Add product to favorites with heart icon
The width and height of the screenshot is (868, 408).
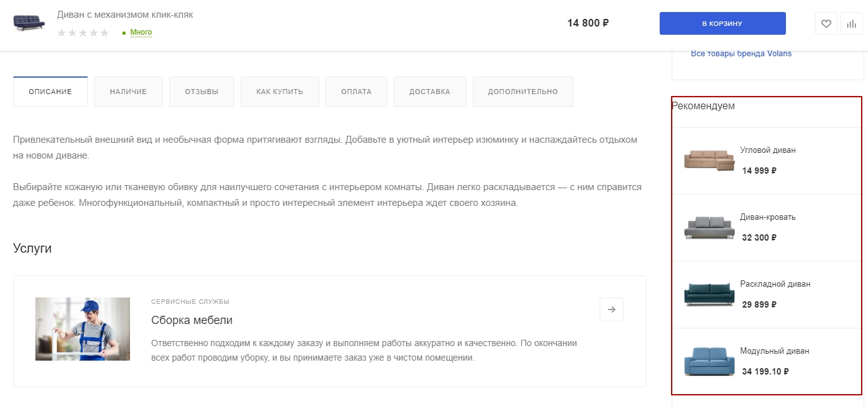click(x=826, y=24)
